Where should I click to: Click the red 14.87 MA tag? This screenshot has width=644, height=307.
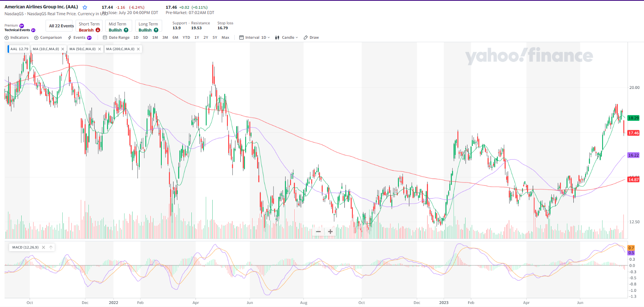click(x=633, y=179)
